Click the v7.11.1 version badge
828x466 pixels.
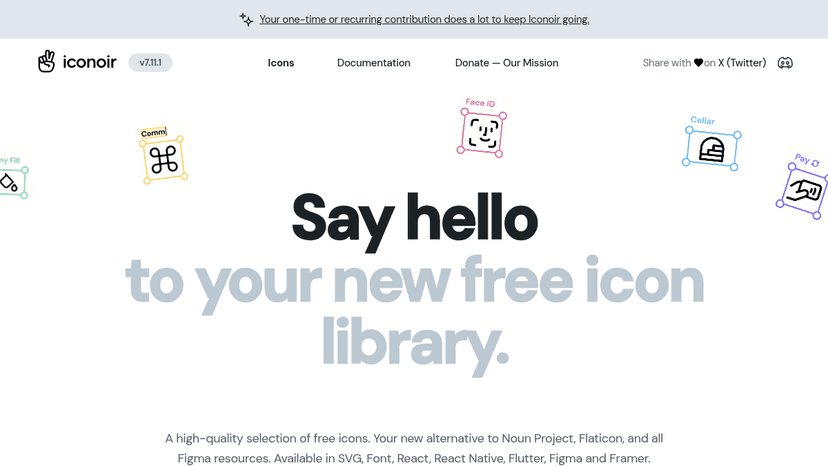150,62
